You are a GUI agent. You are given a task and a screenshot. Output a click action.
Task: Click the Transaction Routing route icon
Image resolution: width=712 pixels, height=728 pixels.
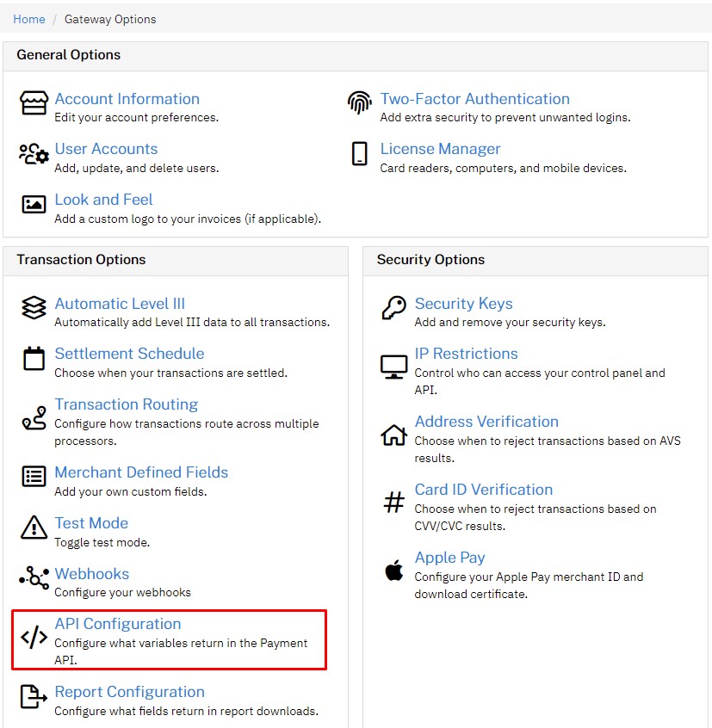point(34,418)
